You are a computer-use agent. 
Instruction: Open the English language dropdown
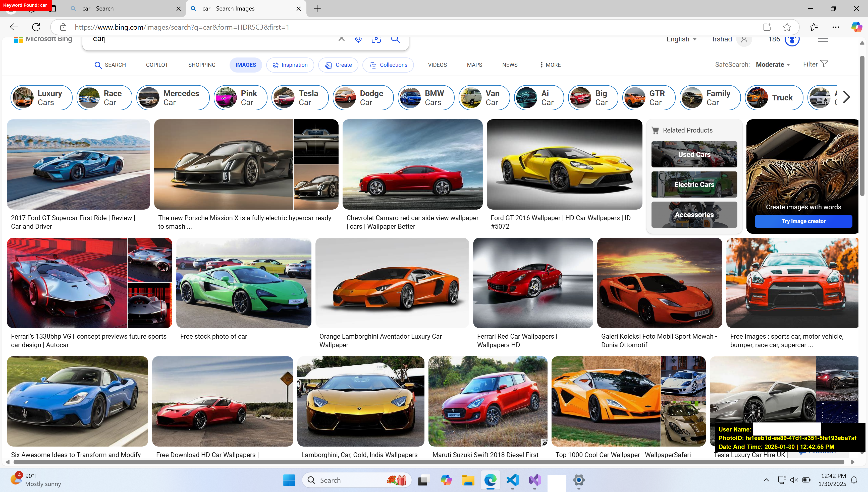682,39
